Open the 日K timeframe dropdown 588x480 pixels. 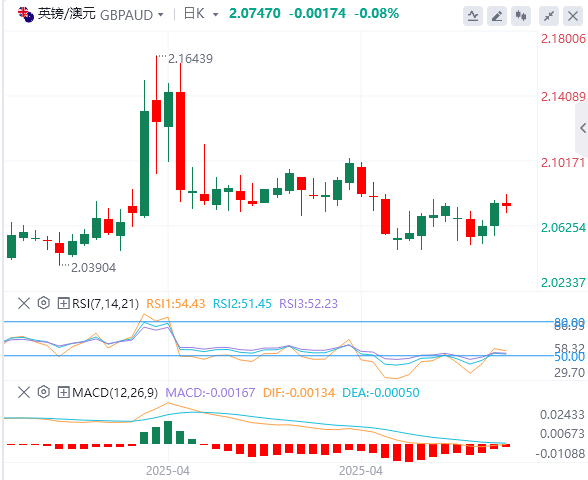[x=201, y=14]
